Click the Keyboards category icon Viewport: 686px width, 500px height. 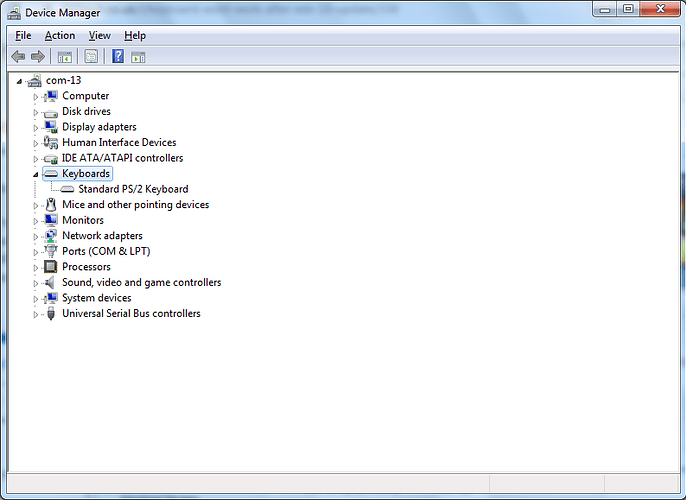pos(51,174)
